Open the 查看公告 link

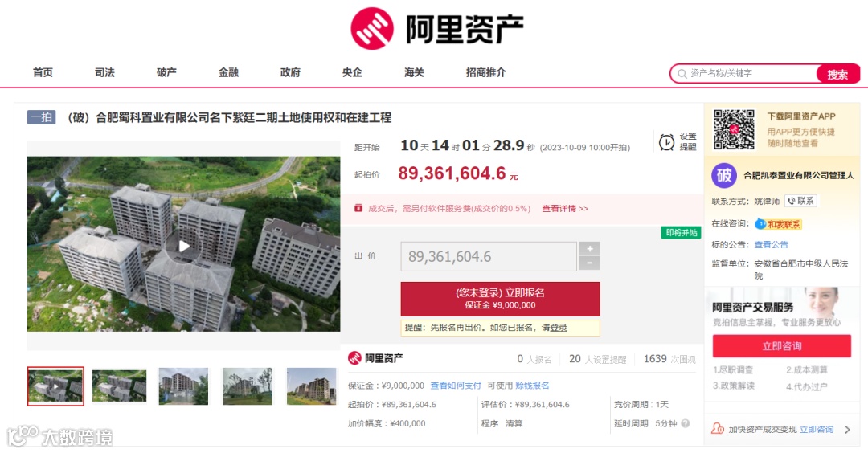coord(771,244)
